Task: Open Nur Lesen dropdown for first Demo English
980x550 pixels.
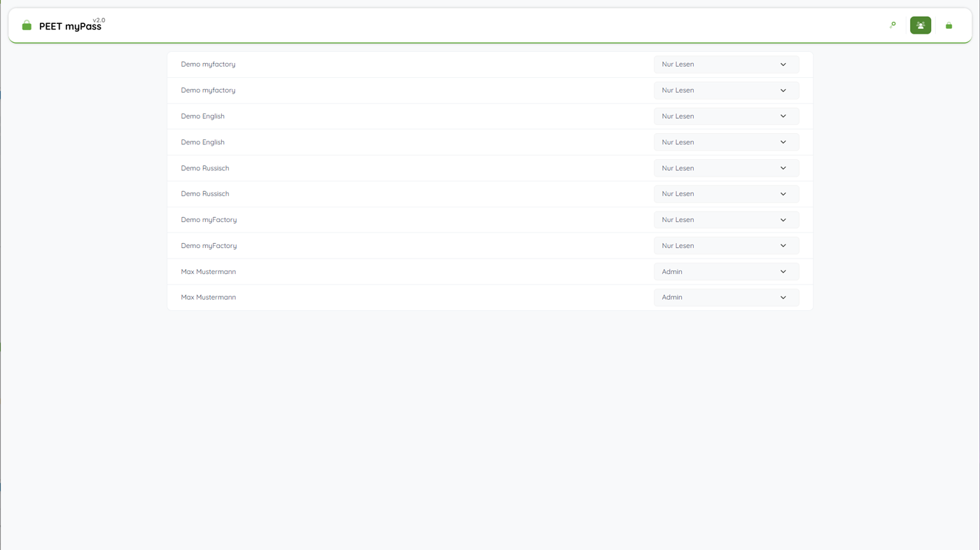Action: [x=726, y=116]
